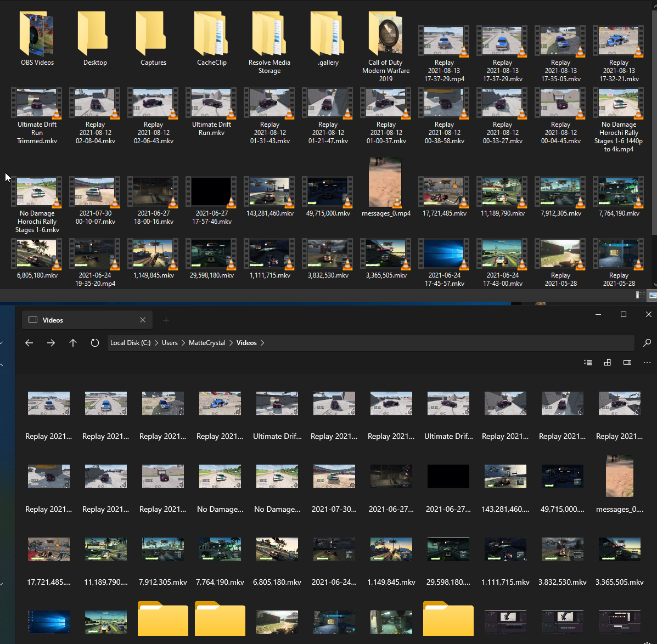Viewport: 657px width, 644px height.
Task: Select Ultimate Drift Run.mkv in upper window
Action: coord(212,112)
